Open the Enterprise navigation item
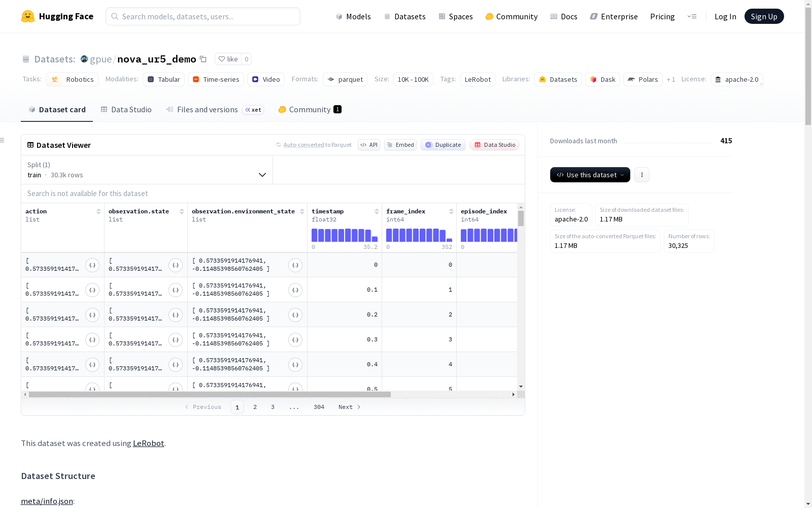 click(614, 16)
